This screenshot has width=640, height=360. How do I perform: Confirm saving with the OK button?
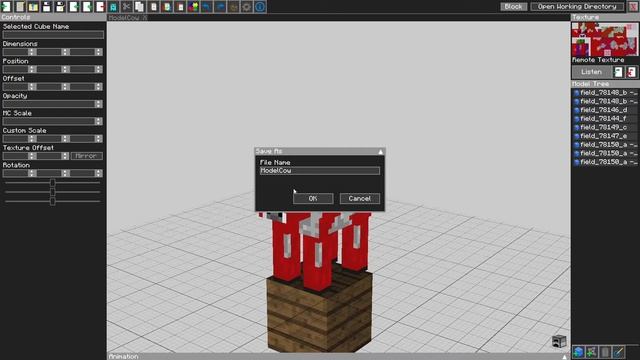(313, 198)
